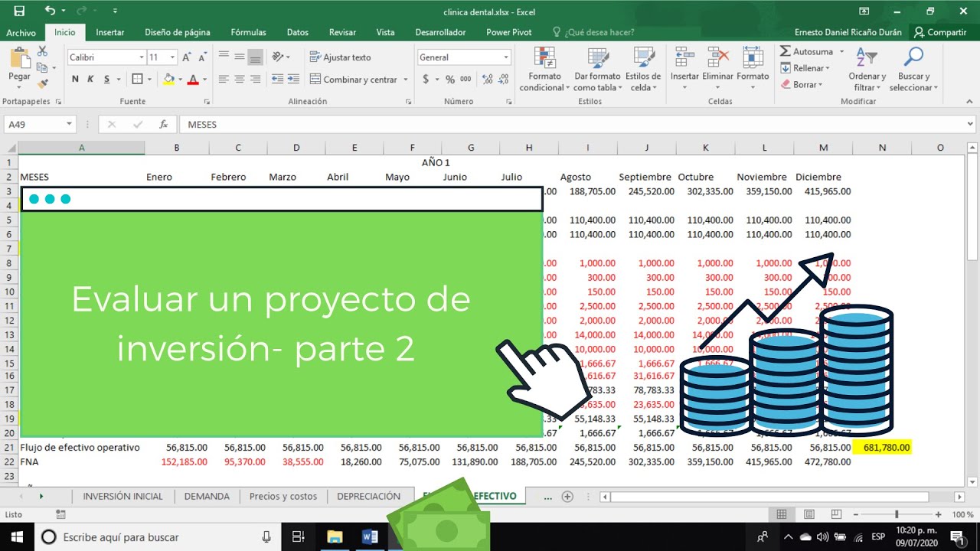Click the comma style (000) icon

click(x=466, y=79)
